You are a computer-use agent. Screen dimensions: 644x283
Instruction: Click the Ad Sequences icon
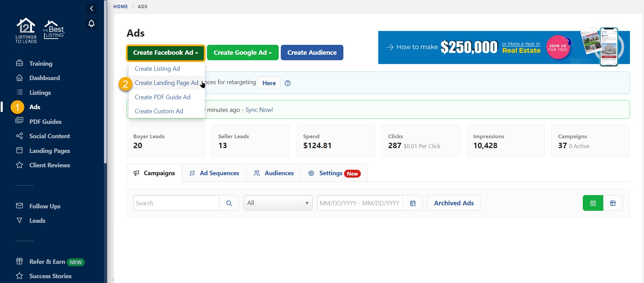click(x=192, y=173)
